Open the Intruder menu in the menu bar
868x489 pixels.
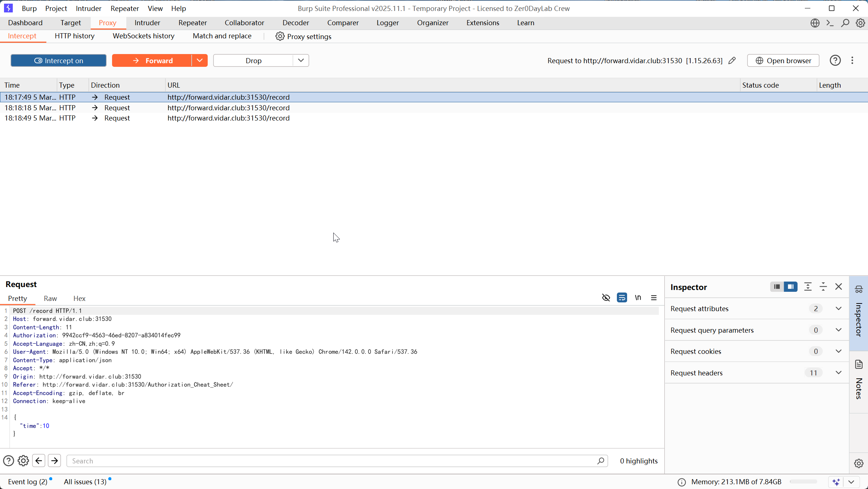click(88, 8)
